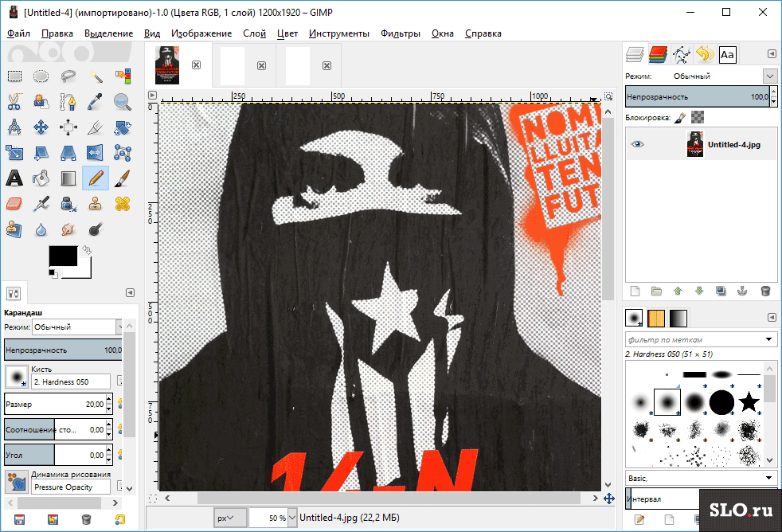Select the Free Select lasso tool

coord(68,76)
